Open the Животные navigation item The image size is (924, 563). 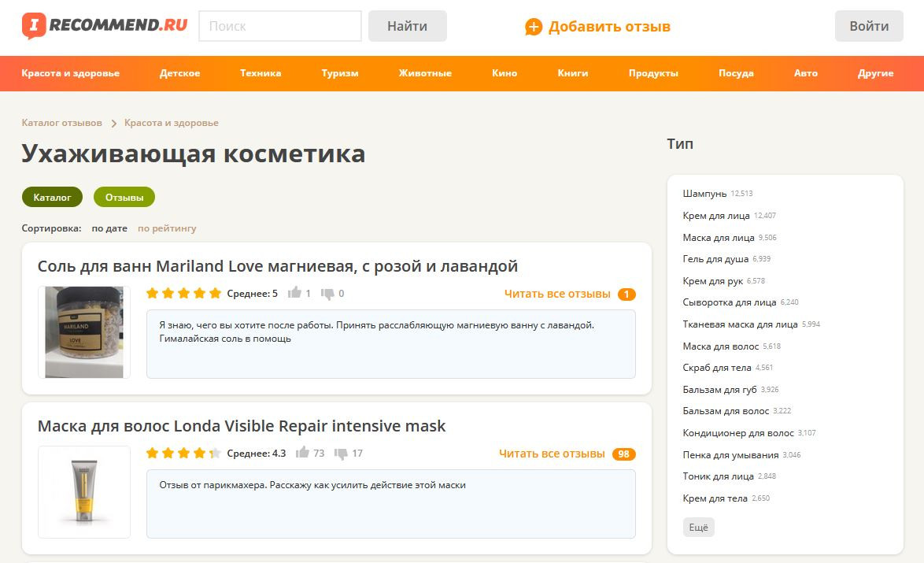pos(425,73)
